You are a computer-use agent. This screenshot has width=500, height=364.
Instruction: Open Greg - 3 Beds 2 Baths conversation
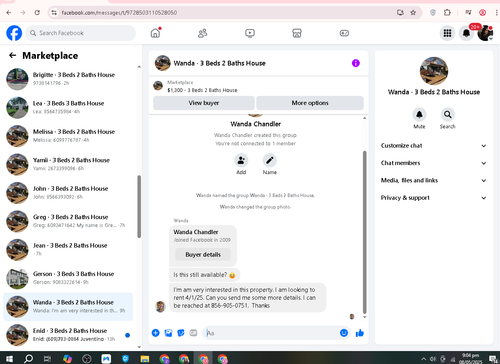click(x=68, y=221)
